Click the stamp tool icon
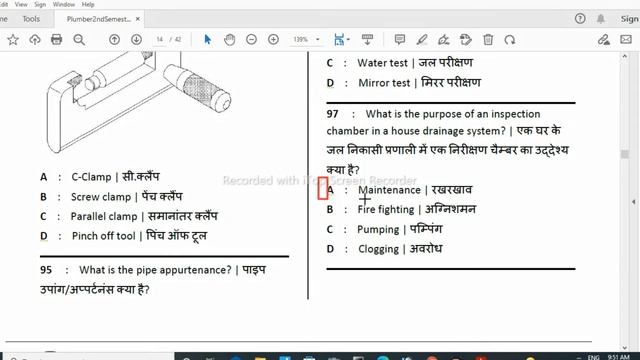The width and height of the screenshot is (640, 360). click(466, 40)
